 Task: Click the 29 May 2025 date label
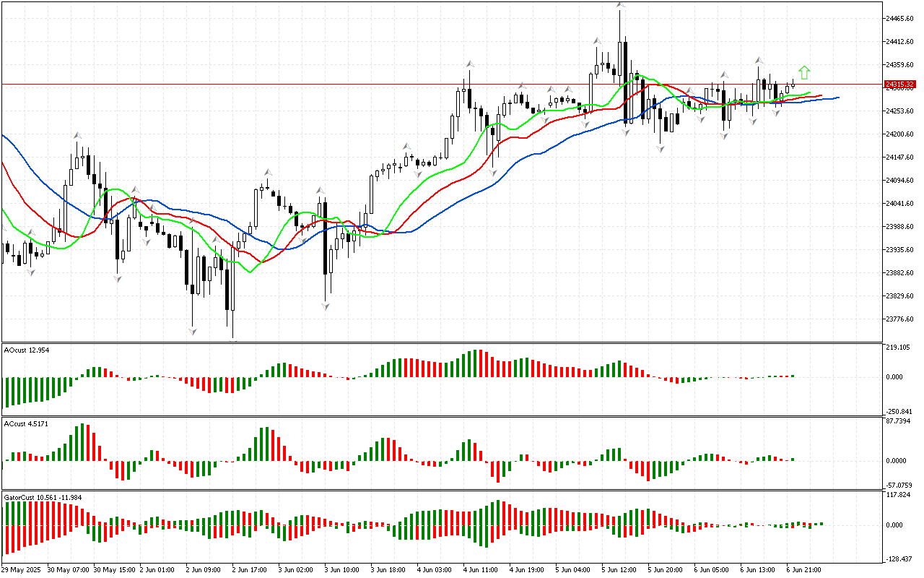pyautogui.click(x=23, y=569)
